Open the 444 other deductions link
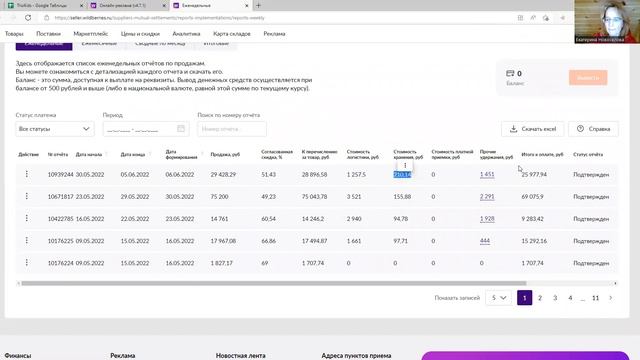The image size is (640, 360). (485, 241)
